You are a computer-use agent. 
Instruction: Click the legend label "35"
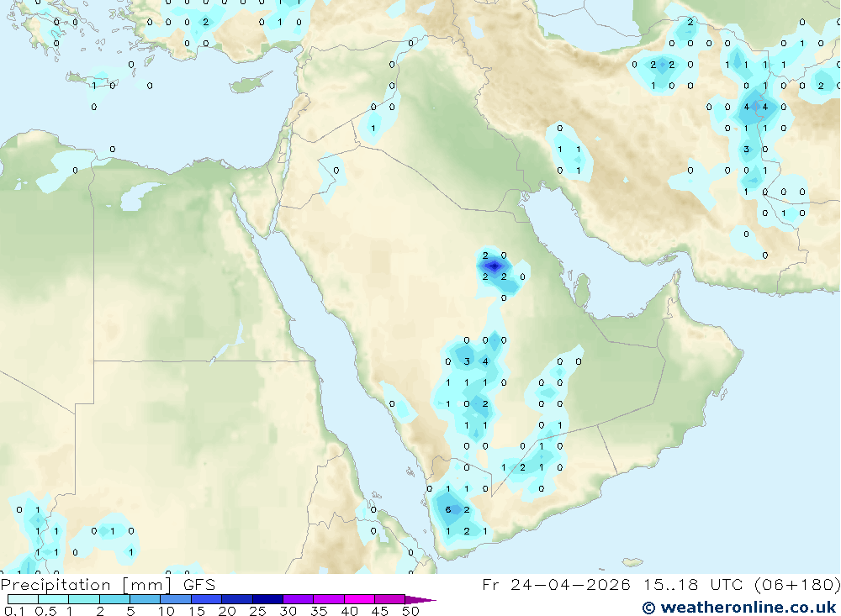coord(319,611)
